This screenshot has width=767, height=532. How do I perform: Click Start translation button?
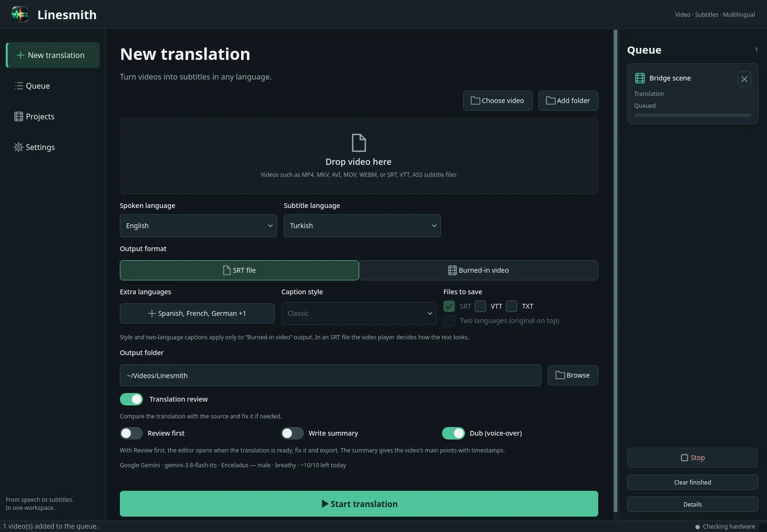click(359, 504)
